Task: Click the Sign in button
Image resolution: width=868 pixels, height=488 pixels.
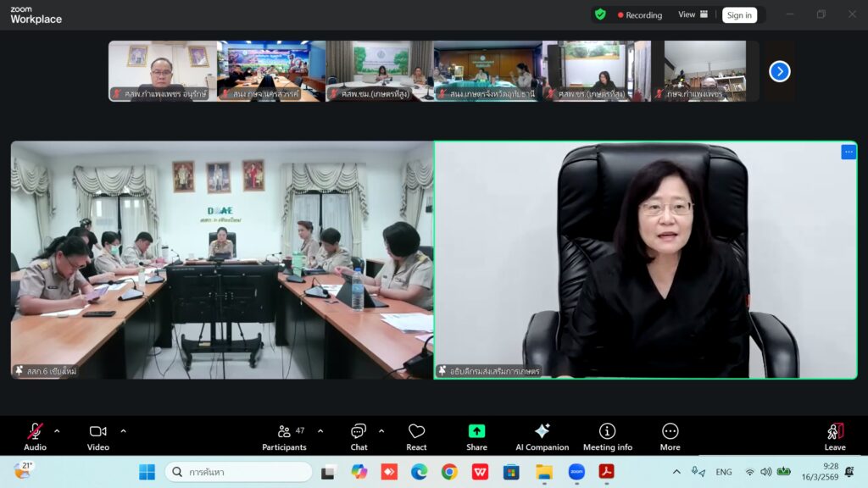Action: (739, 15)
